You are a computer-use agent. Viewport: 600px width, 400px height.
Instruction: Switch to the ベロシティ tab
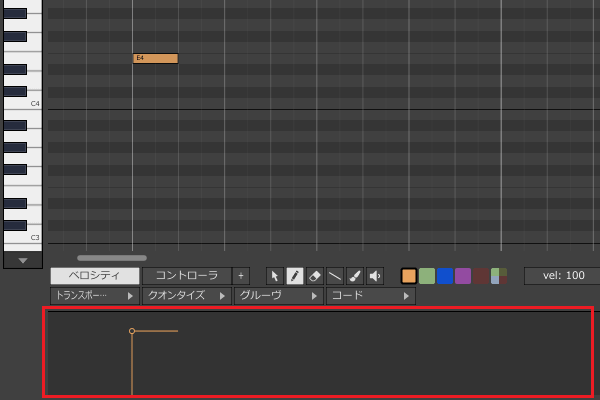(x=95, y=276)
